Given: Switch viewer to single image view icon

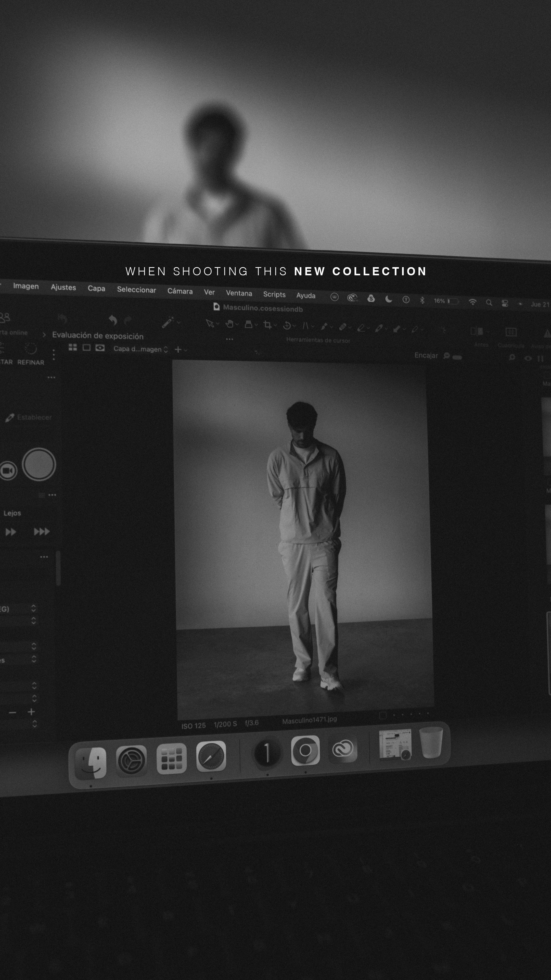Looking at the screenshot, I should [x=86, y=347].
